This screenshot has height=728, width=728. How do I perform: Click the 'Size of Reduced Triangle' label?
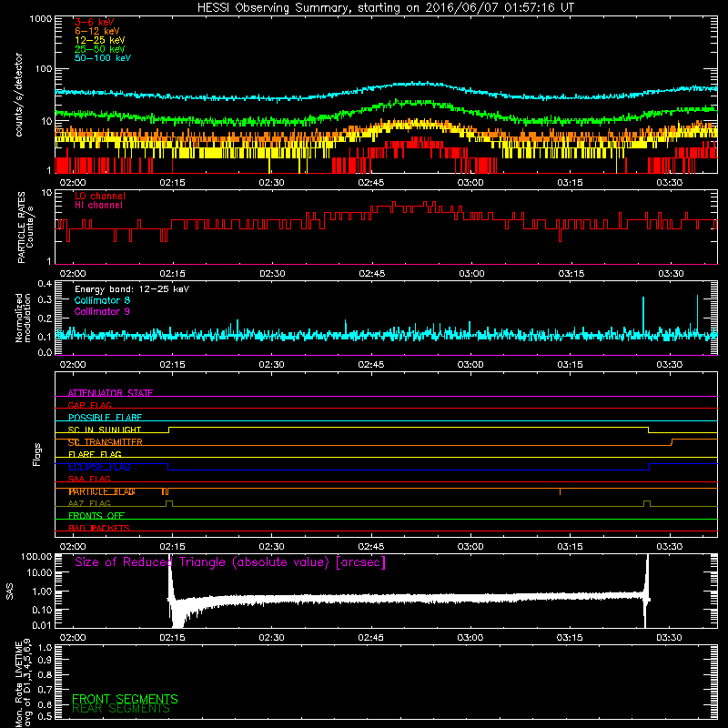230,562
